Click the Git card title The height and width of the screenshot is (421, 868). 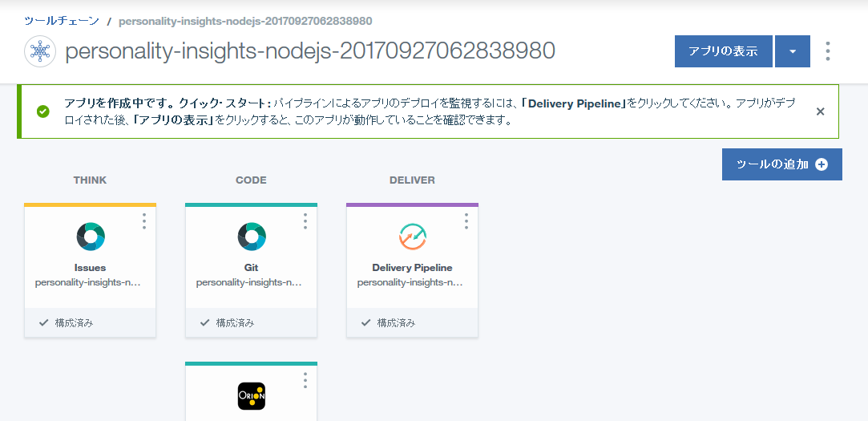point(252,268)
